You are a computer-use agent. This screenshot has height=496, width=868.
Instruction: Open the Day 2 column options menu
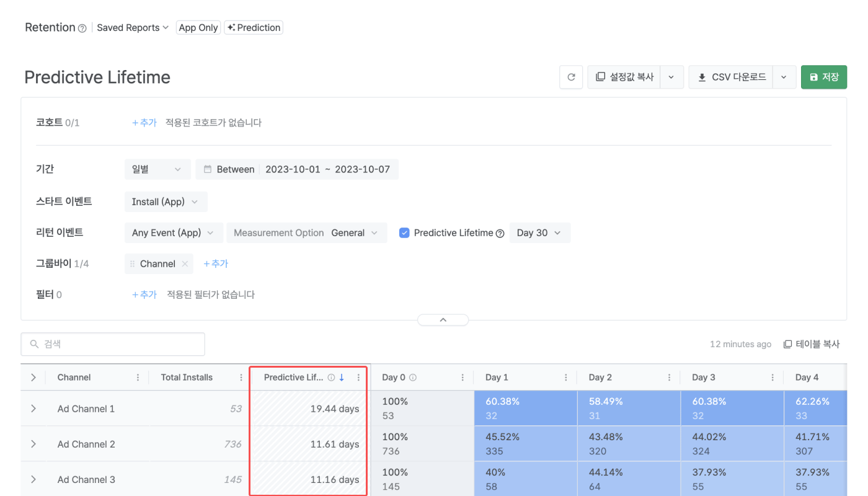[x=670, y=378]
